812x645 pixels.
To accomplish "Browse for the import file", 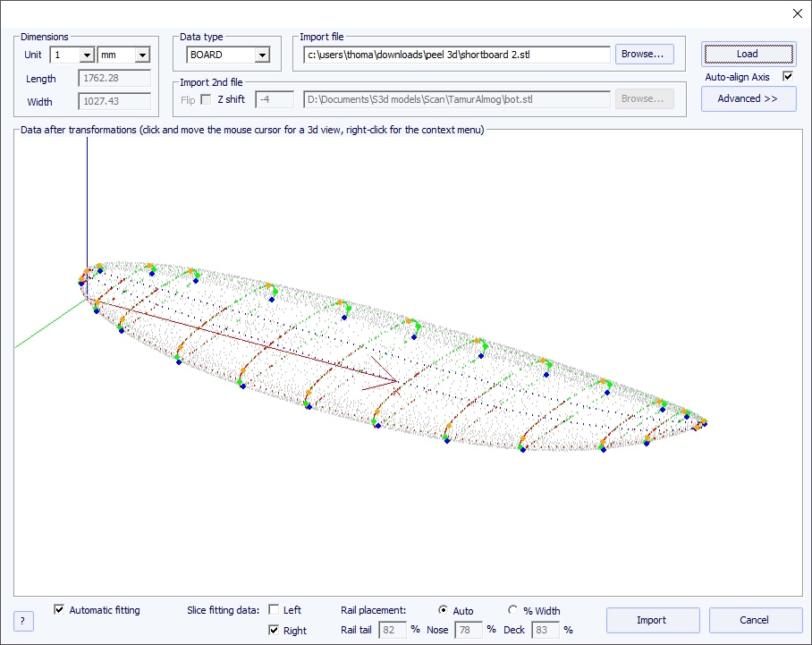I will (x=644, y=55).
